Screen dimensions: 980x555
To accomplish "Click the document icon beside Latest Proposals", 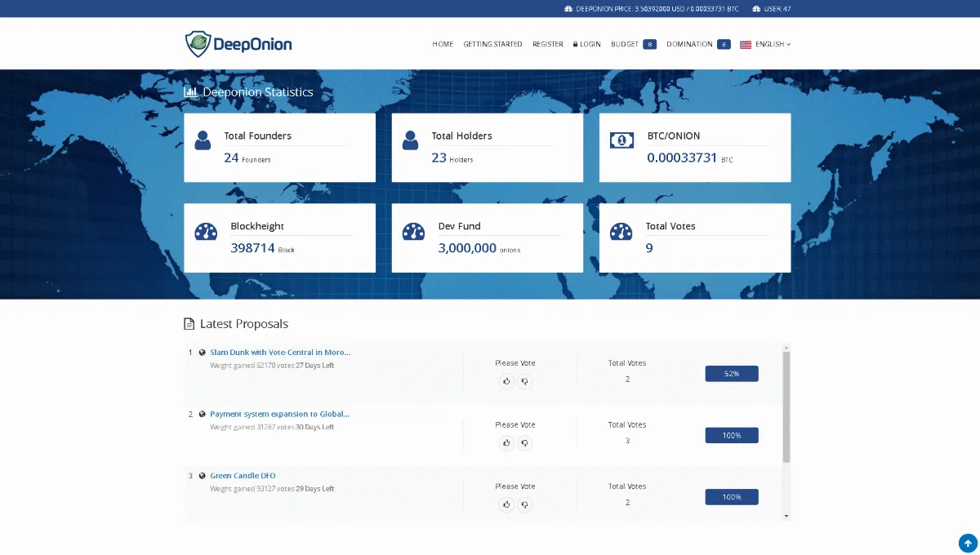I will point(189,324).
